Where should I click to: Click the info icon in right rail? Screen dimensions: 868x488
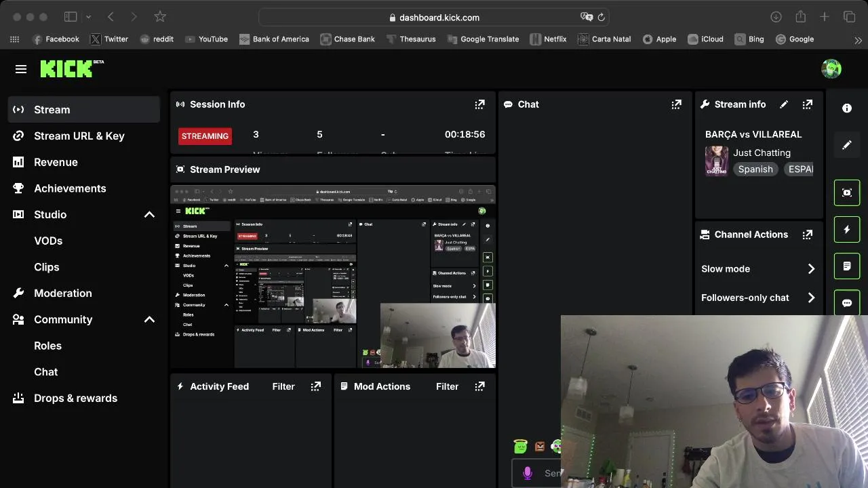pos(847,108)
